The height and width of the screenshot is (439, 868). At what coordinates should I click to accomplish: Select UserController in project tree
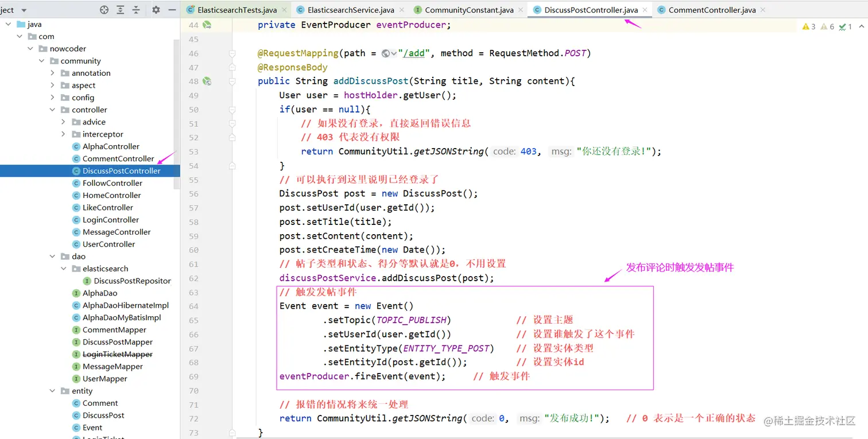pos(108,244)
